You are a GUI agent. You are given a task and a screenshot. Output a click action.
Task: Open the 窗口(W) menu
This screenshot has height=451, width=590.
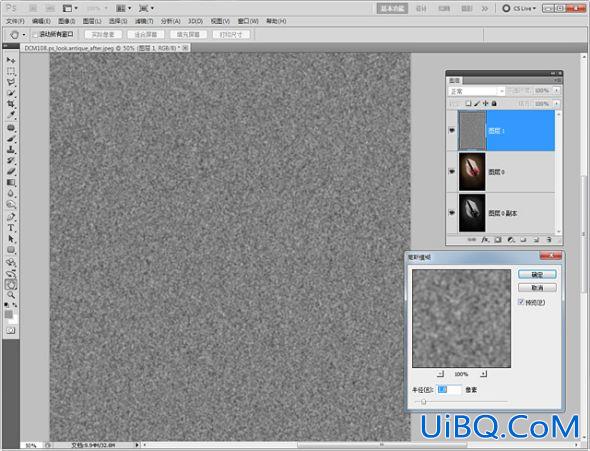point(248,21)
